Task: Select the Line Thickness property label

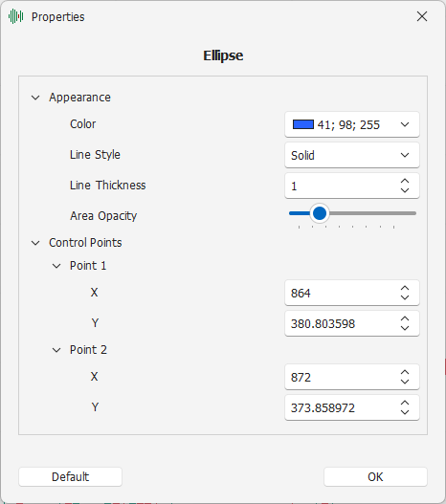Action: coord(108,186)
